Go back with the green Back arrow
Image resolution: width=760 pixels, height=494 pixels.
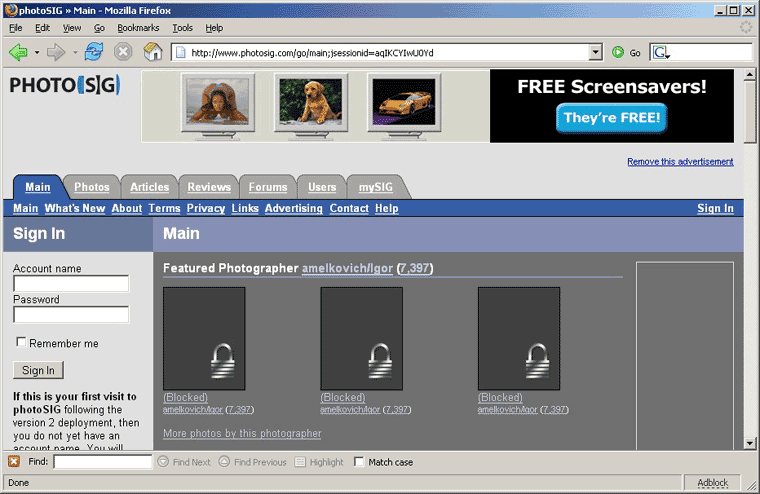coord(18,52)
